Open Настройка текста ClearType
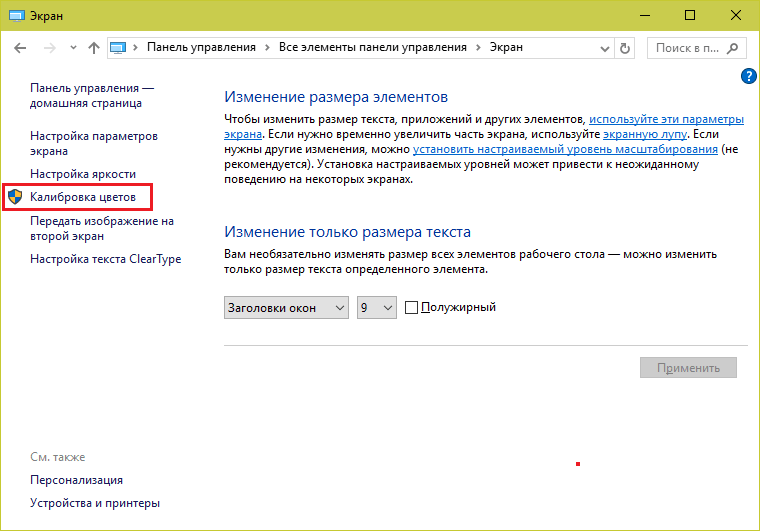This screenshot has width=760, height=531. (x=105, y=259)
